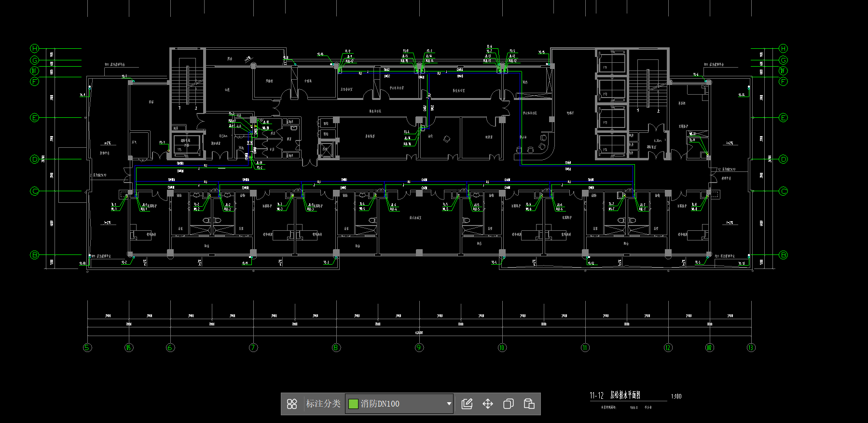
Task: Select grid axis bubble 9 below the plan
Action: pos(419,348)
